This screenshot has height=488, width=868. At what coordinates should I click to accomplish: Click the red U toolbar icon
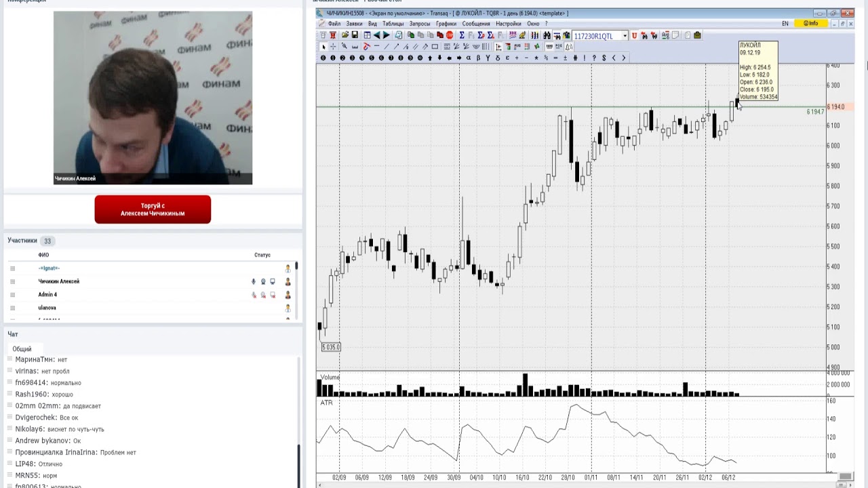pyautogui.click(x=634, y=35)
